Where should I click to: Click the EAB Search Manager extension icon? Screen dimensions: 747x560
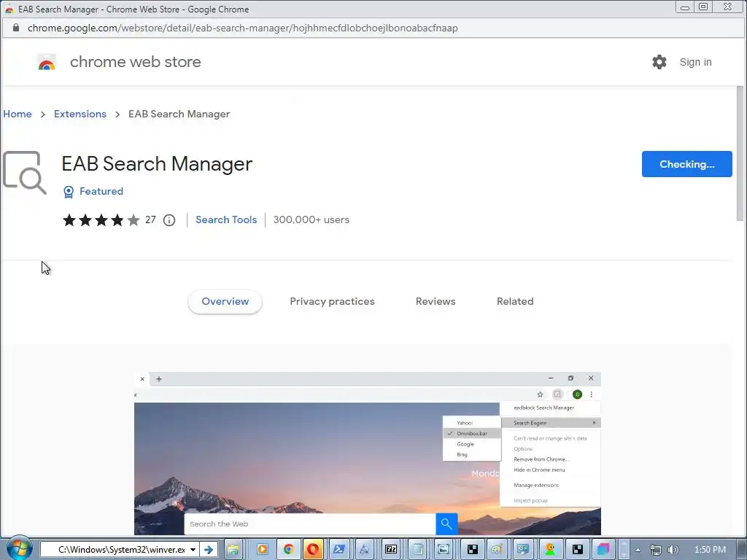coord(24,172)
